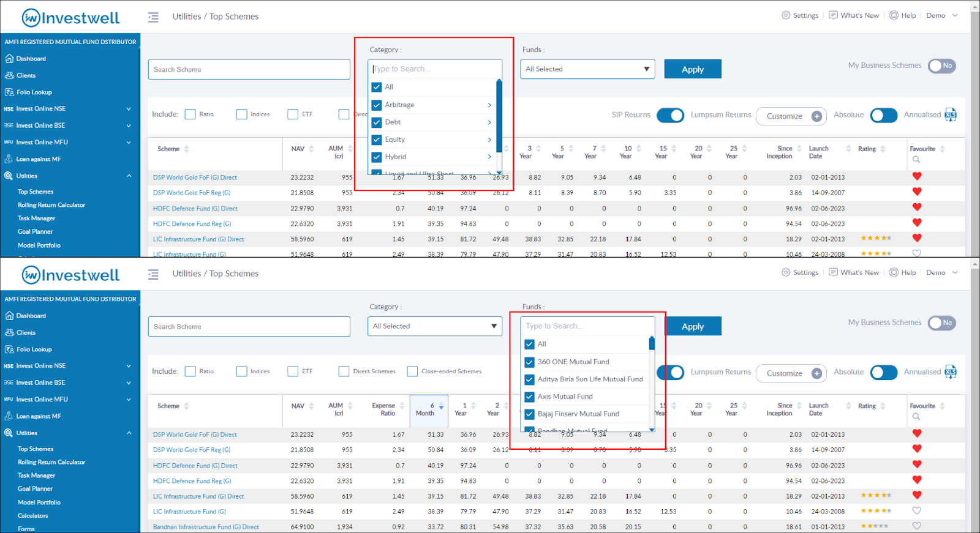Sort by Rating in lower table
This screenshot has height=533, width=980.
point(883,406)
